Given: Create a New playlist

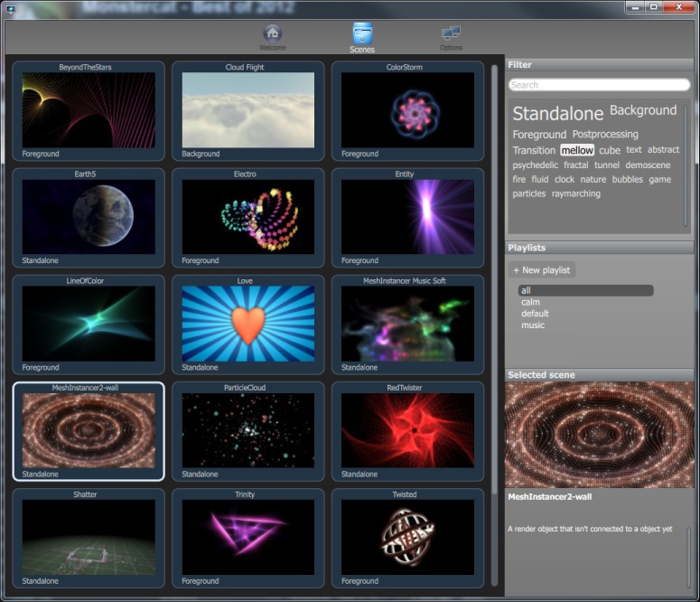Looking at the screenshot, I should click(x=542, y=270).
